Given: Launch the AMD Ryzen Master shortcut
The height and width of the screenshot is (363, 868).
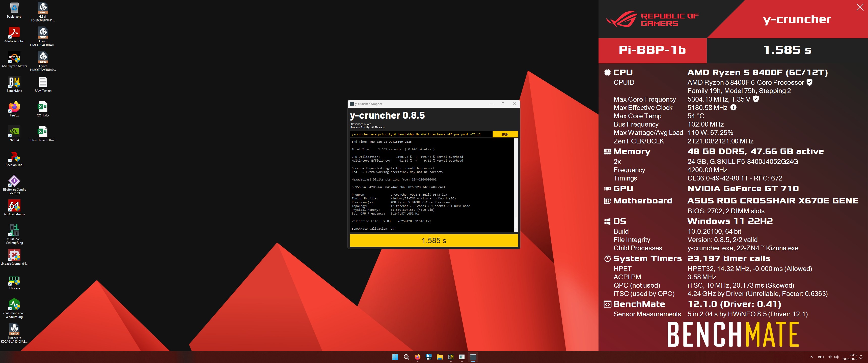Looking at the screenshot, I should point(14,59).
